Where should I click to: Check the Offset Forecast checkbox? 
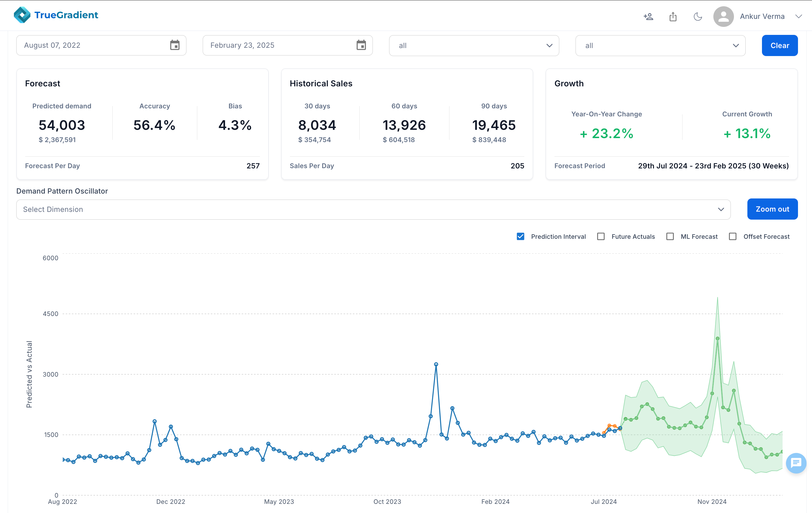click(x=733, y=236)
